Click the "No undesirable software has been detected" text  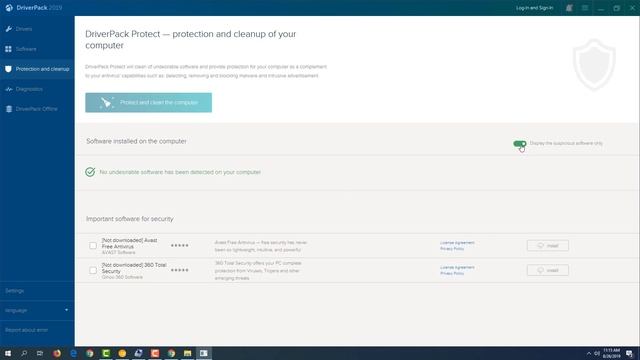(180, 172)
